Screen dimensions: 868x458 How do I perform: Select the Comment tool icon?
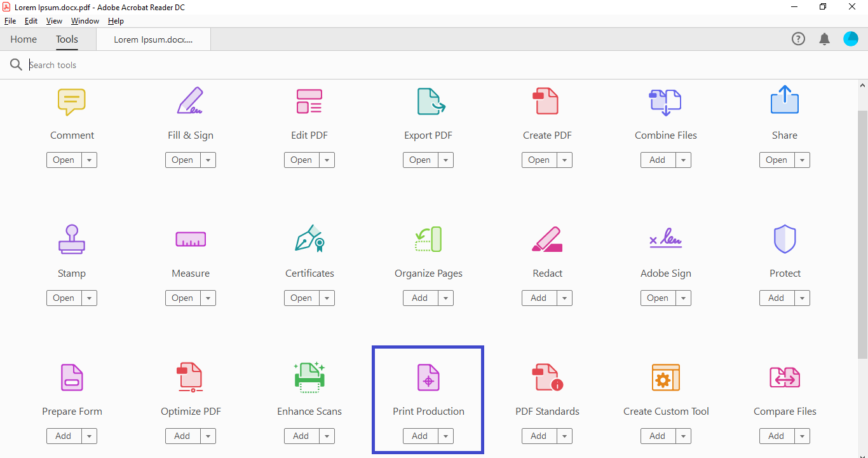coord(72,102)
